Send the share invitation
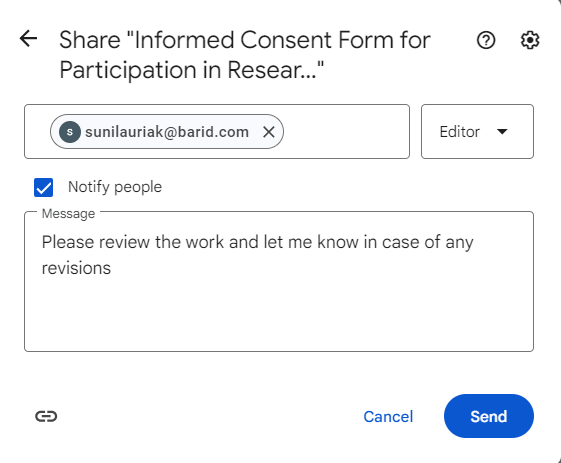 point(489,416)
